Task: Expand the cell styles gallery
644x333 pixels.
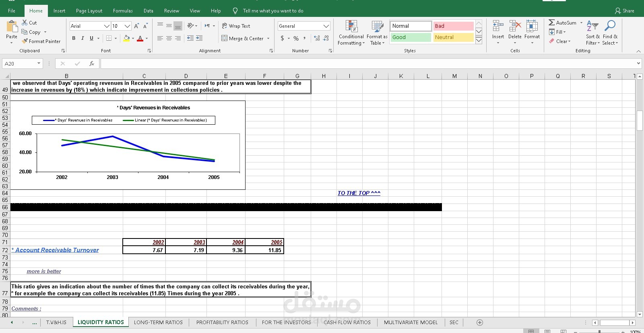Action: click(x=479, y=40)
